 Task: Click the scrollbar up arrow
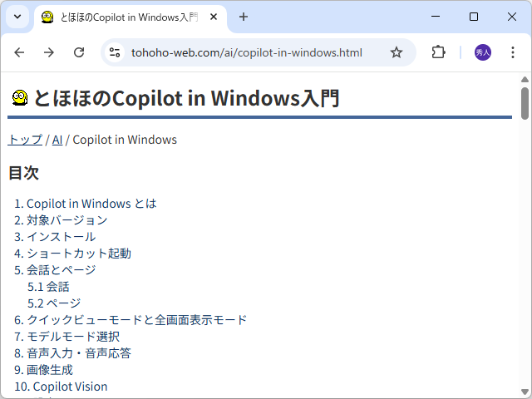[525, 80]
